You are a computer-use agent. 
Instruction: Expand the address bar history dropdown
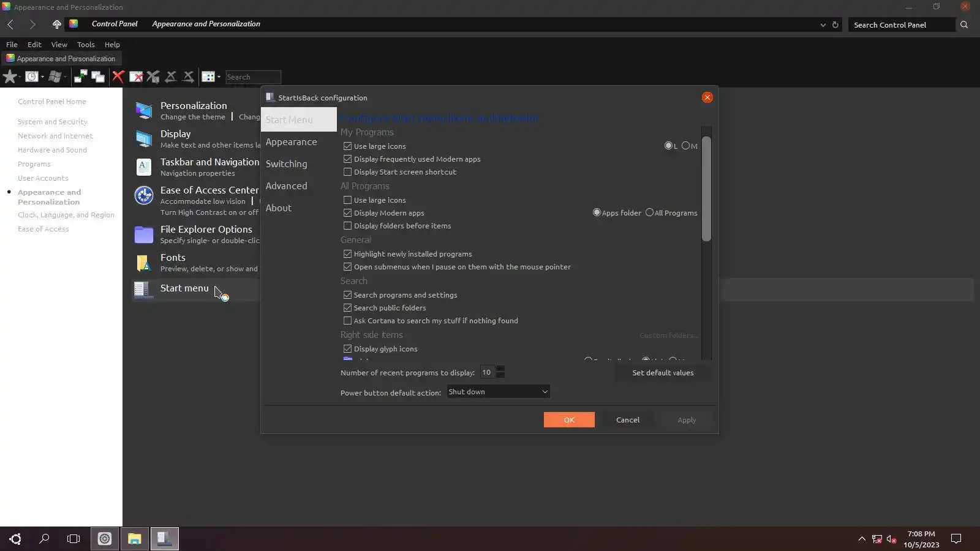click(823, 25)
